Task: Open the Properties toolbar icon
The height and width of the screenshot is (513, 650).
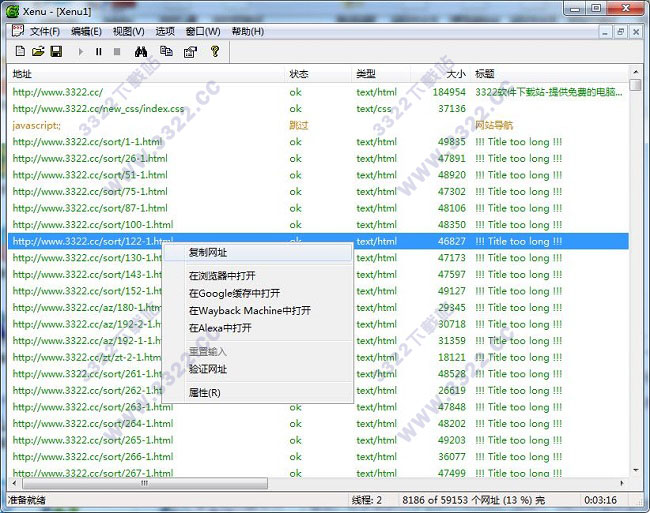Action: (x=189, y=51)
